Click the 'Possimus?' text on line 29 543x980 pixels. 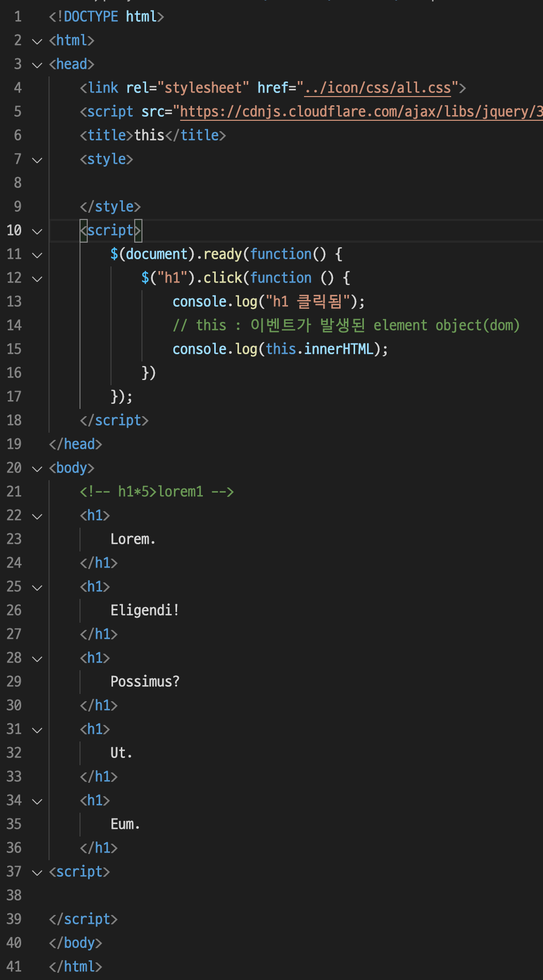pos(145,682)
